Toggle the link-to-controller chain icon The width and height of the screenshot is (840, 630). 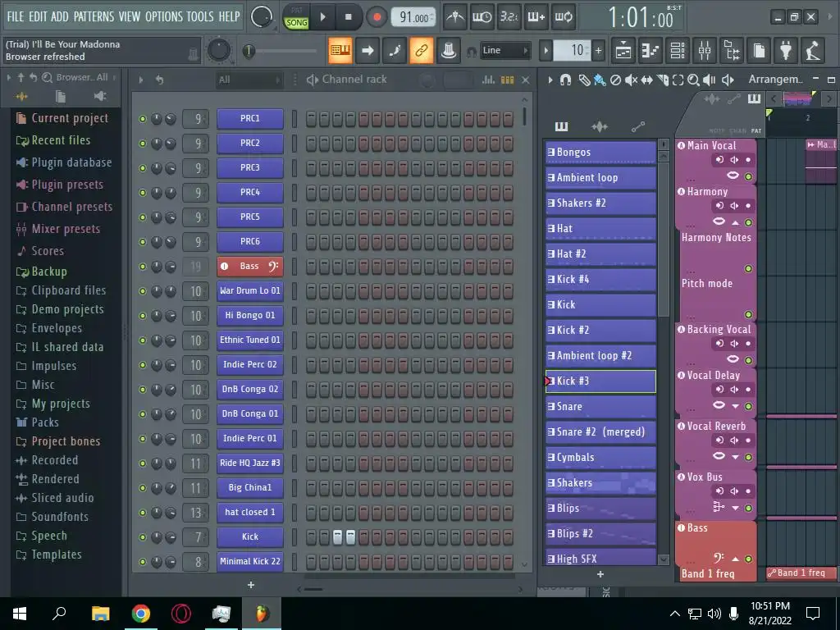(x=421, y=50)
